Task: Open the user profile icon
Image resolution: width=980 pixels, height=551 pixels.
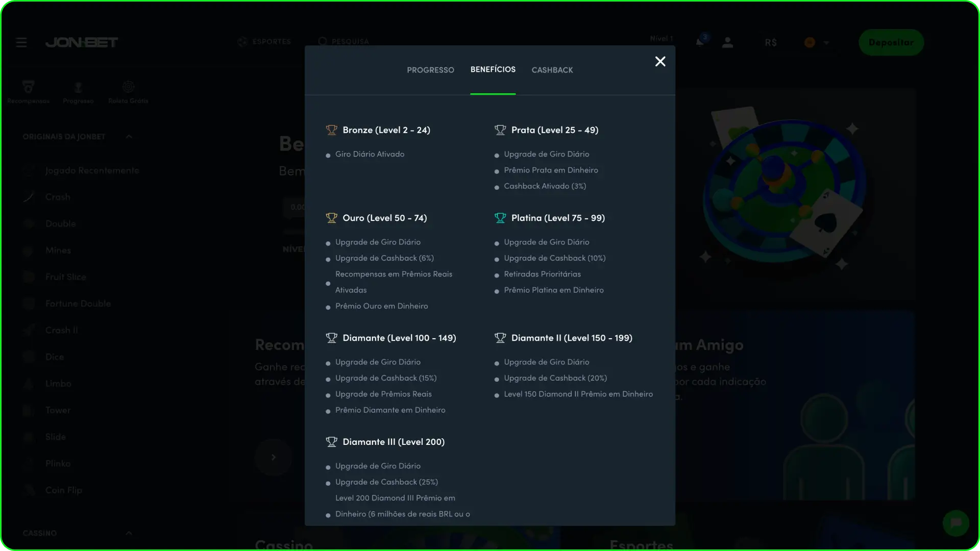Action: click(727, 42)
